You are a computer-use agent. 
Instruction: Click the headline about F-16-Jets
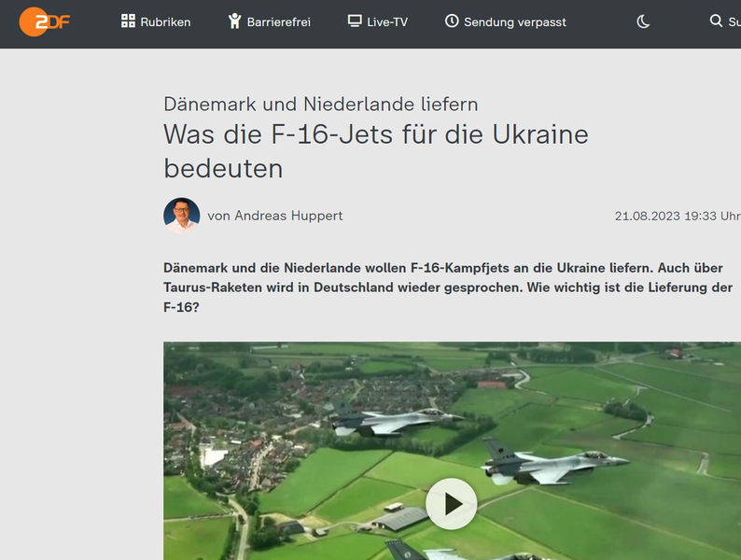point(375,150)
